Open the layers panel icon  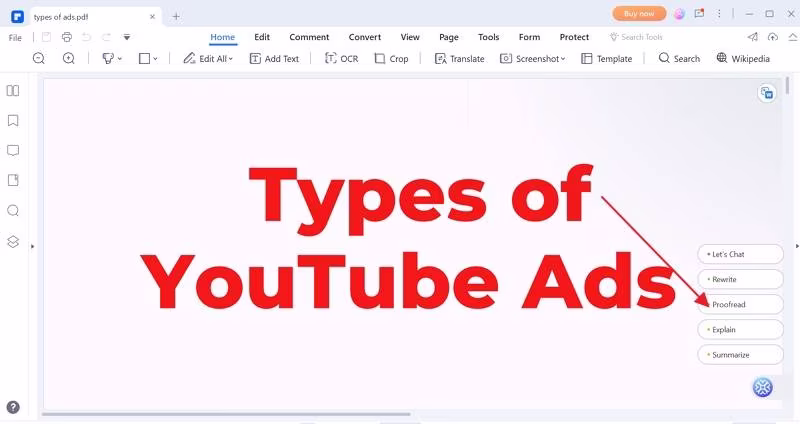point(13,241)
